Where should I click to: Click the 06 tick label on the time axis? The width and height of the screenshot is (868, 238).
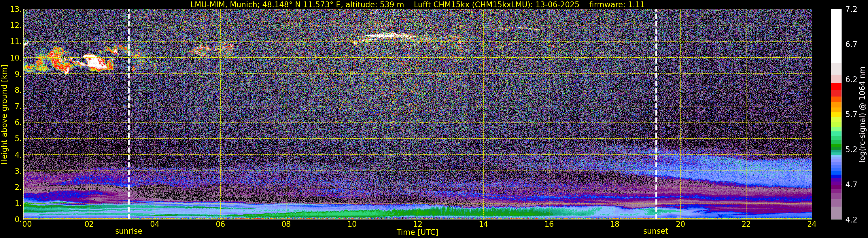[220, 224]
